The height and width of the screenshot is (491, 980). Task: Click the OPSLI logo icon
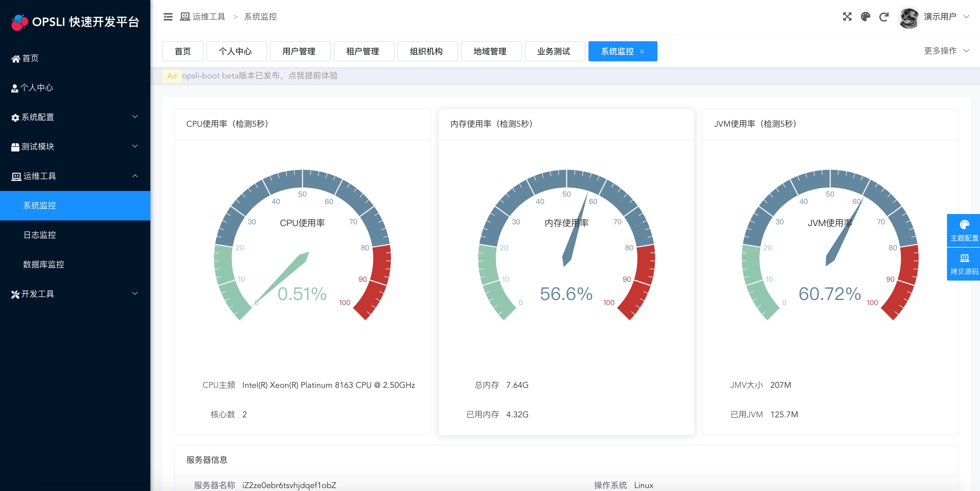[19, 22]
